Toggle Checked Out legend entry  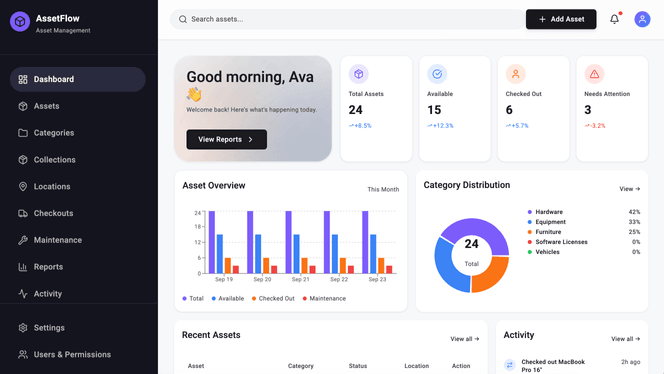click(x=273, y=299)
